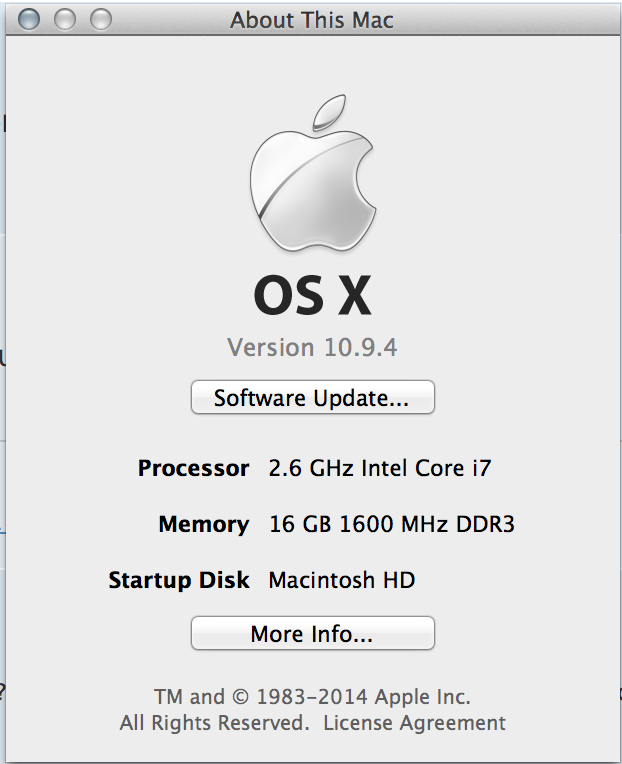622x764 pixels.
Task: Click the Memory label
Action: 204,524
